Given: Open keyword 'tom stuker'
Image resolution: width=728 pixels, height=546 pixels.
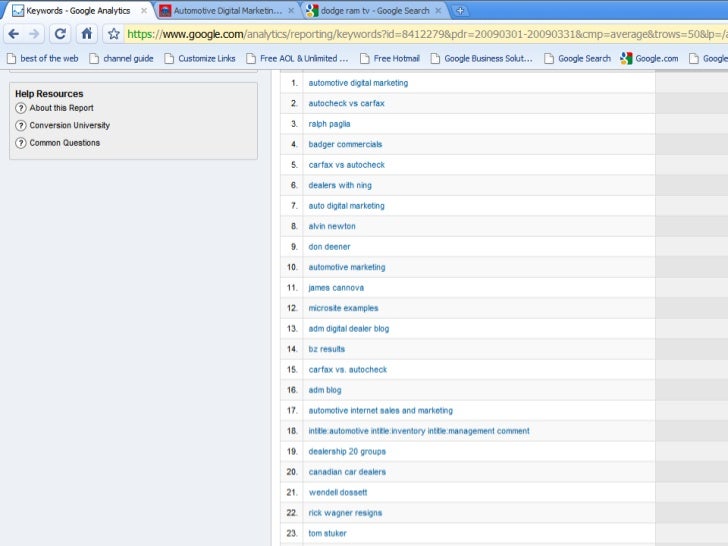Looking at the screenshot, I should click(327, 533).
